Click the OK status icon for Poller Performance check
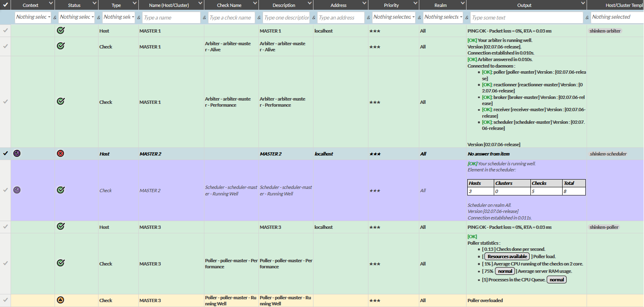The height and width of the screenshot is (307, 644). 61,263
